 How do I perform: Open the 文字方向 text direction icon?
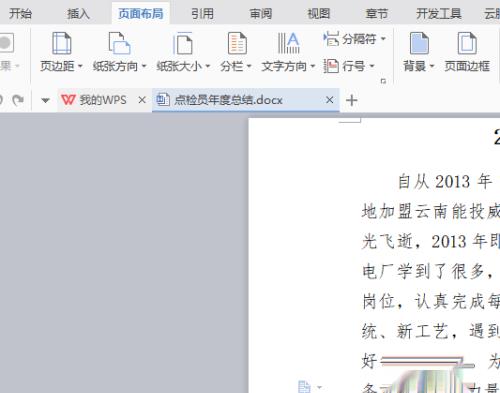(289, 43)
